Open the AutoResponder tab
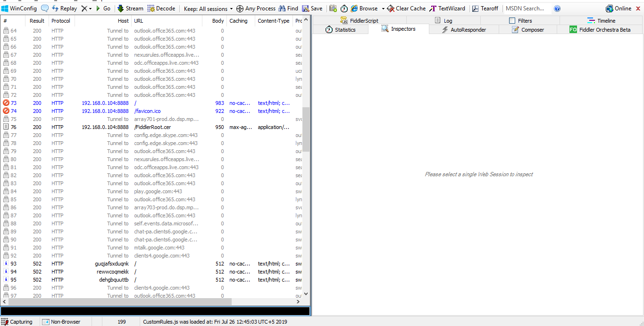 click(464, 30)
